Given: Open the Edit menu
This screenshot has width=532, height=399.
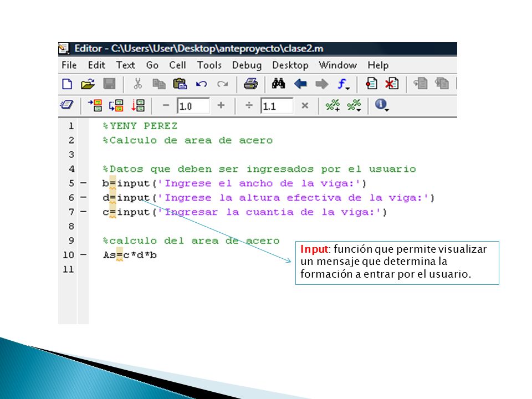Looking at the screenshot, I should 96,65.
